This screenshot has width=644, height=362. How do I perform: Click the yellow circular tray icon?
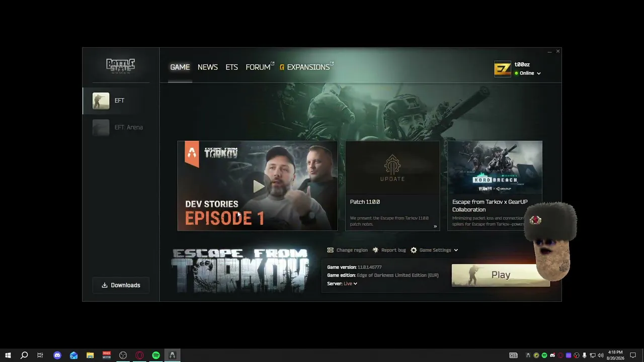point(536,355)
